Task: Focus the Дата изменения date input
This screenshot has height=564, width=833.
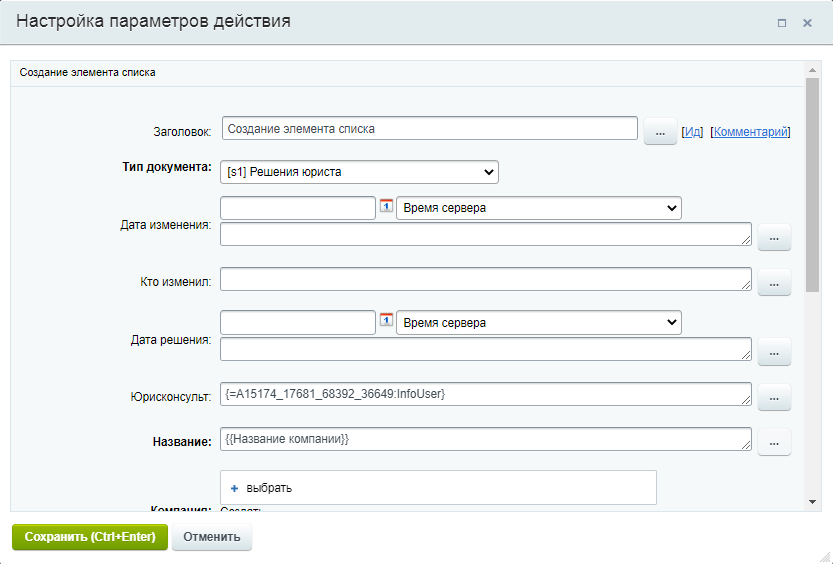Action: [298, 208]
